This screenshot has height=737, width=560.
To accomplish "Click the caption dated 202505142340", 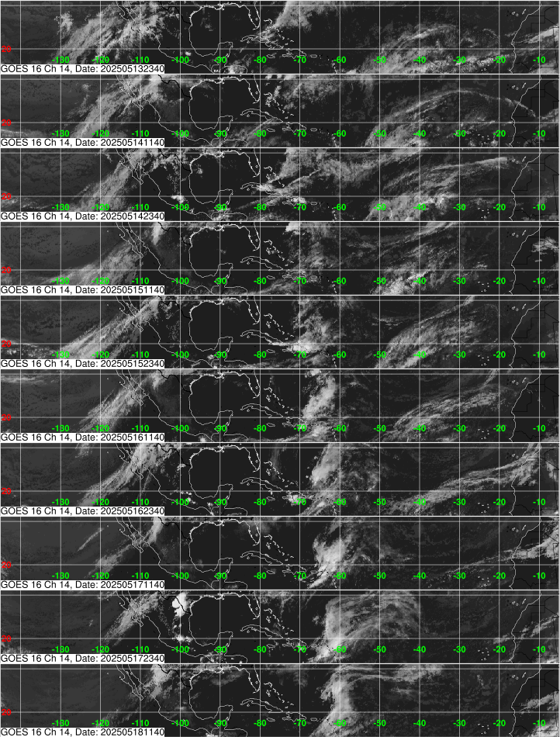I will pyautogui.click(x=83, y=216).
